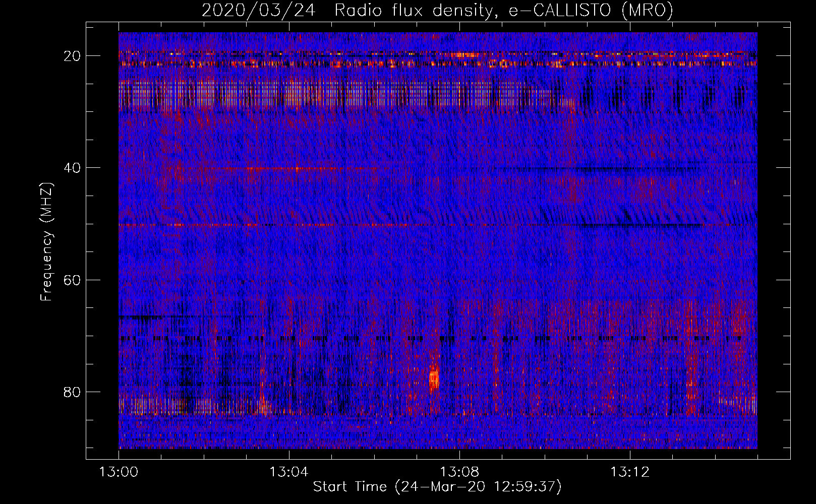
Task: Click the 13:08 time tick label
Action: (x=459, y=472)
